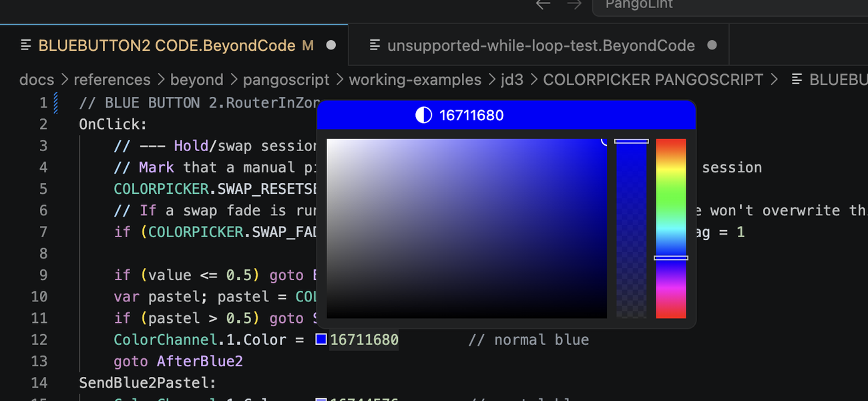Click goto AfterBlue2 on line 13
The image size is (868, 401).
pos(178,361)
